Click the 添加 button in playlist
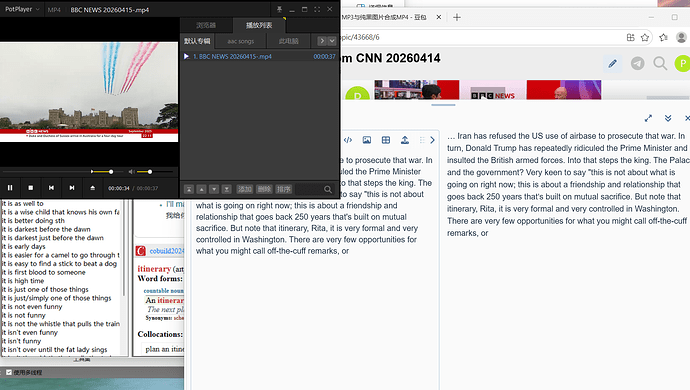The width and height of the screenshot is (690, 390). 245,189
